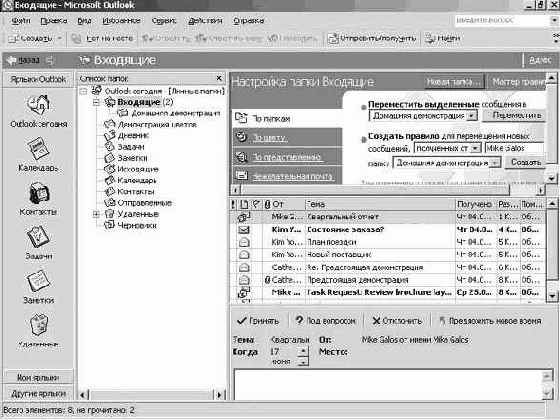
Task: Select Демонстрация цветов folder
Action: (150, 124)
